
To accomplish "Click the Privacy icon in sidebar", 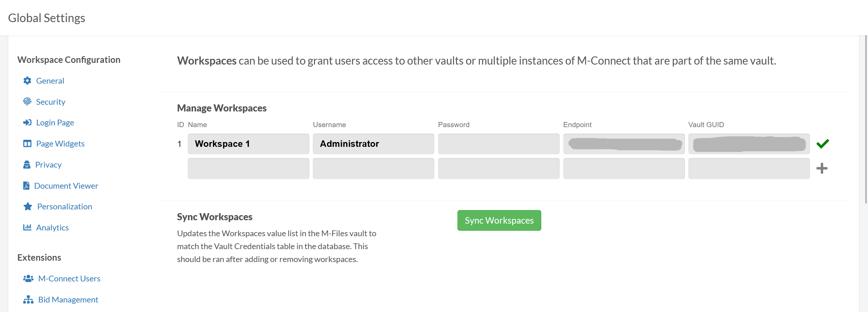I will point(27,165).
